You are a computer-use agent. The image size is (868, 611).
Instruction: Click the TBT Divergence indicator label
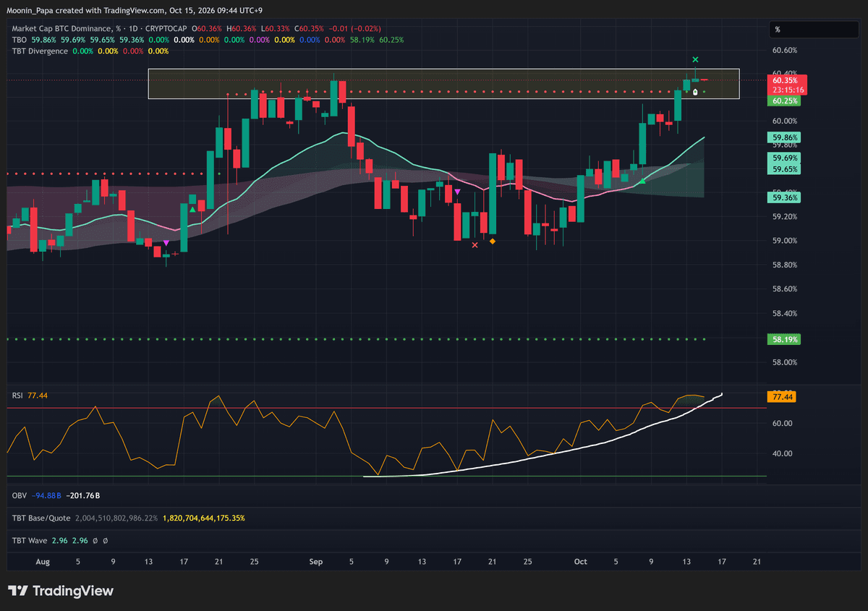41,51
